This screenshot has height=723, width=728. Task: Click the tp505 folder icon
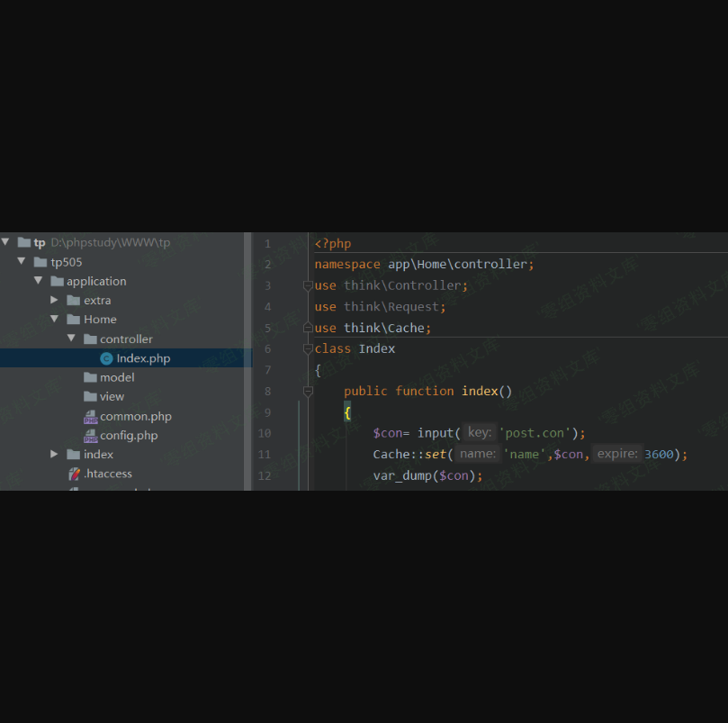[40, 262]
